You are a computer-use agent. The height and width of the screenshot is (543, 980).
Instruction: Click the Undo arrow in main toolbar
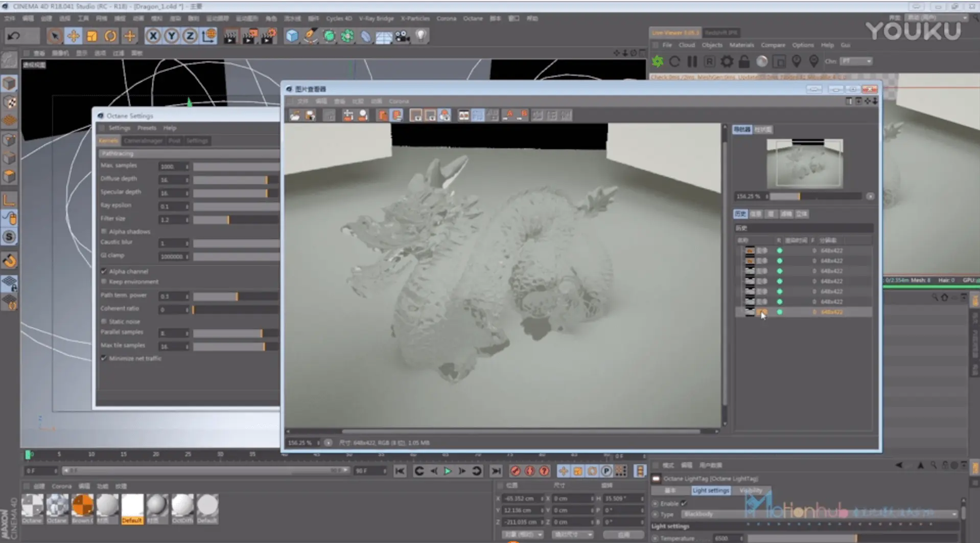(14, 36)
